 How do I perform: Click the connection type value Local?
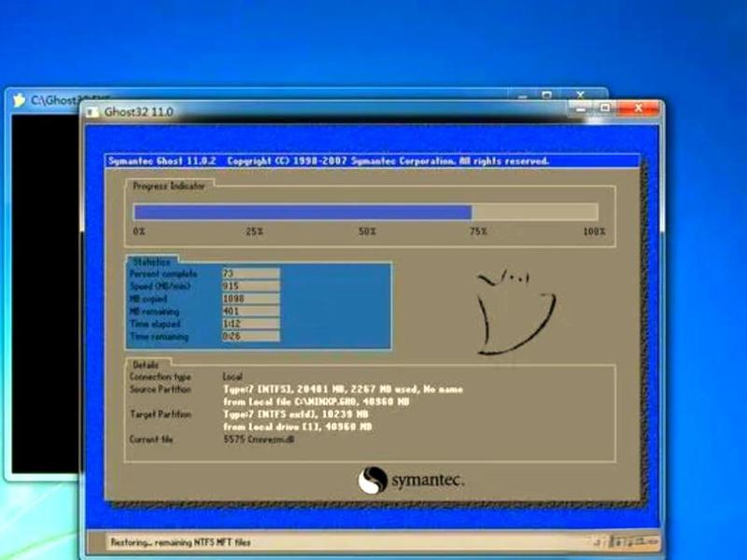click(x=233, y=377)
